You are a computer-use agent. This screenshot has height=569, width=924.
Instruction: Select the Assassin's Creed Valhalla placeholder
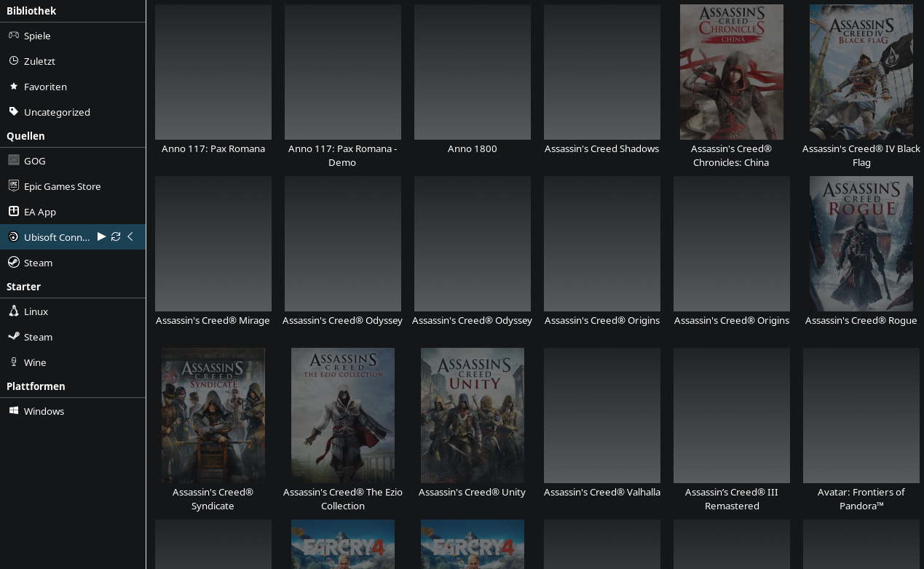coord(602,415)
